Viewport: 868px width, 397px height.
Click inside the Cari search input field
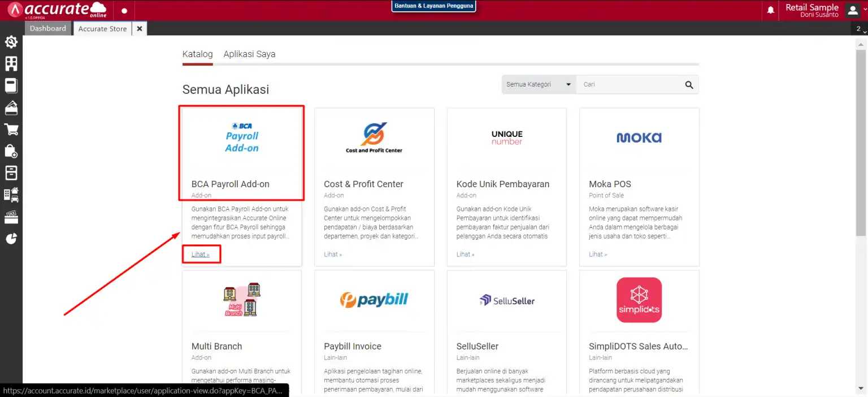tap(627, 84)
